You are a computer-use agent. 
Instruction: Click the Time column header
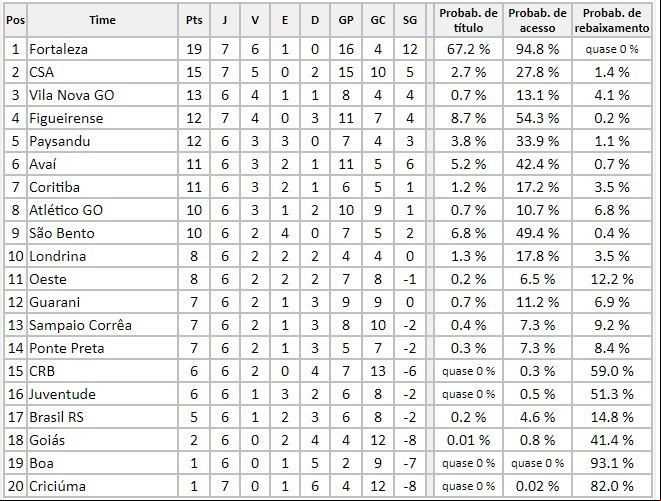point(102,20)
